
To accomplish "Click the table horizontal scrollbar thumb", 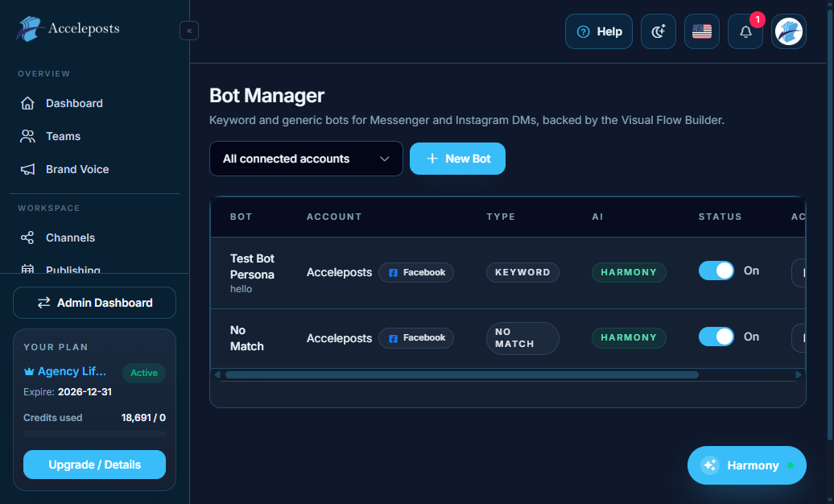I will click(462, 374).
